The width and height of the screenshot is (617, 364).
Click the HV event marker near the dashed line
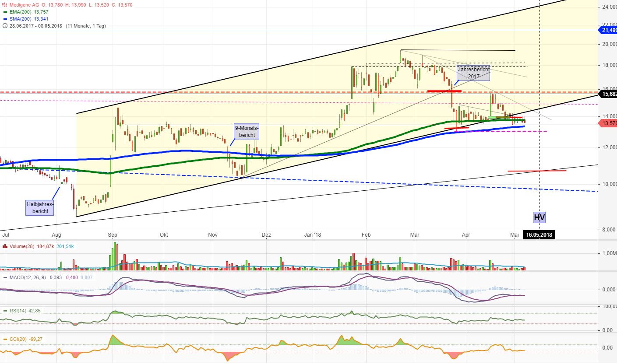point(539,217)
